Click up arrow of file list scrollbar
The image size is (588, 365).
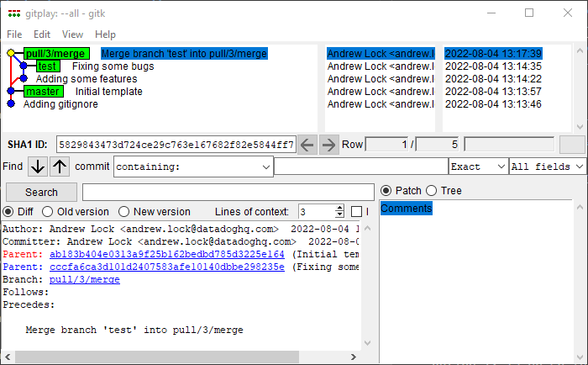580,207
